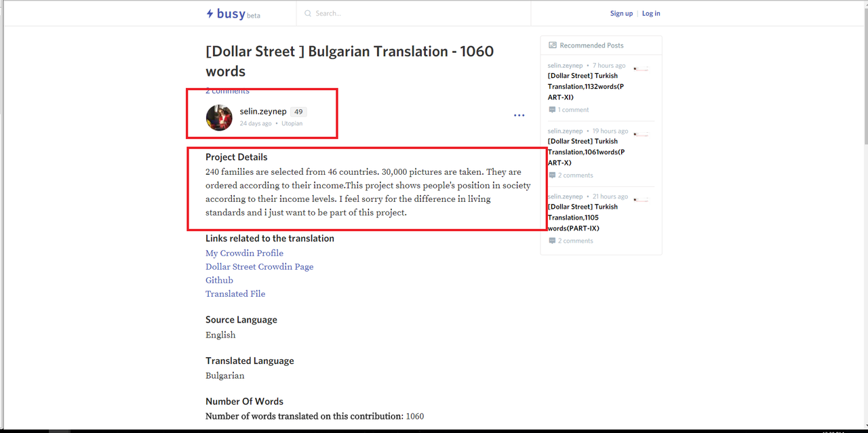Open Turkish Translation PART-IX recommended post
Image resolution: width=868 pixels, height=433 pixels.
[583, 218]
